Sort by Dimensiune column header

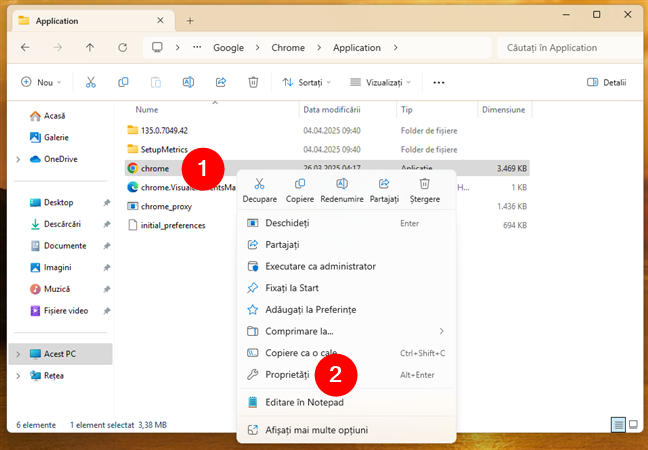coord(503,110)
